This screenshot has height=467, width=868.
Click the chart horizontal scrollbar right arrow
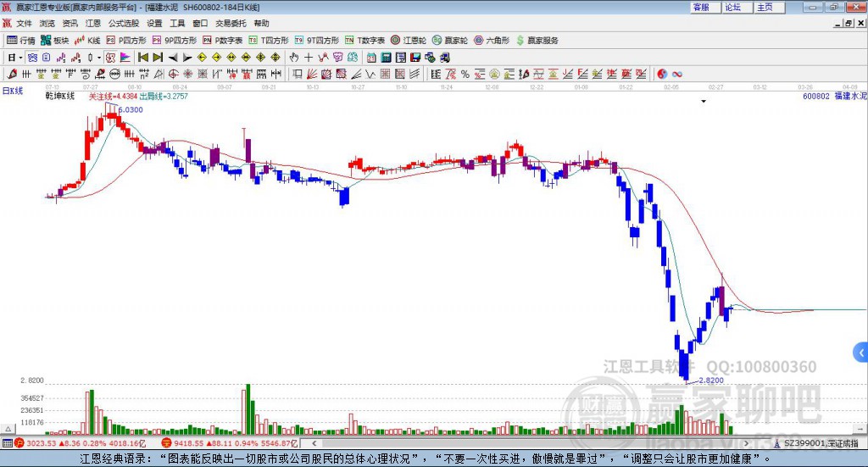point(746,443)
